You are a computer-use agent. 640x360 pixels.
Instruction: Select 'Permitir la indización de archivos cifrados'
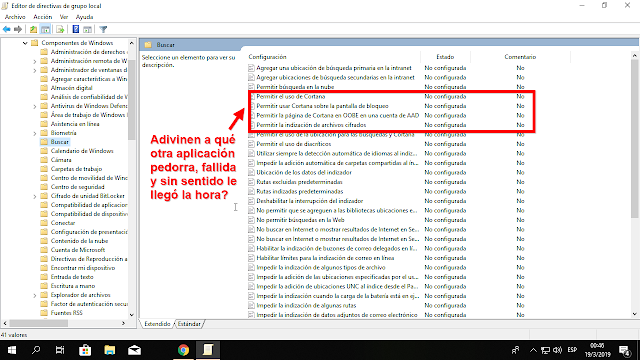pos(311,125)
